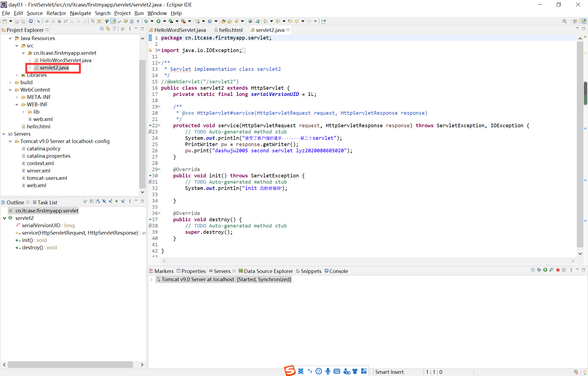The height and width of the screenshot is (376, 588).
Task: Open Project Explorer filter funnel icon
Action: point(114,29)
